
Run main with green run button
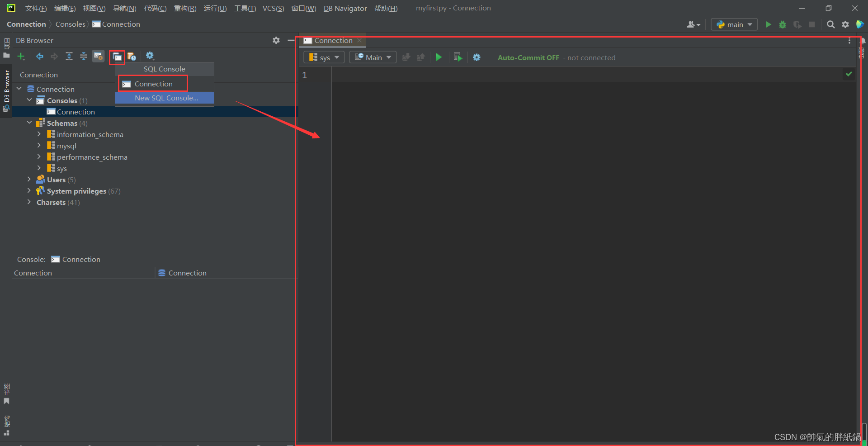click(768, 24)
